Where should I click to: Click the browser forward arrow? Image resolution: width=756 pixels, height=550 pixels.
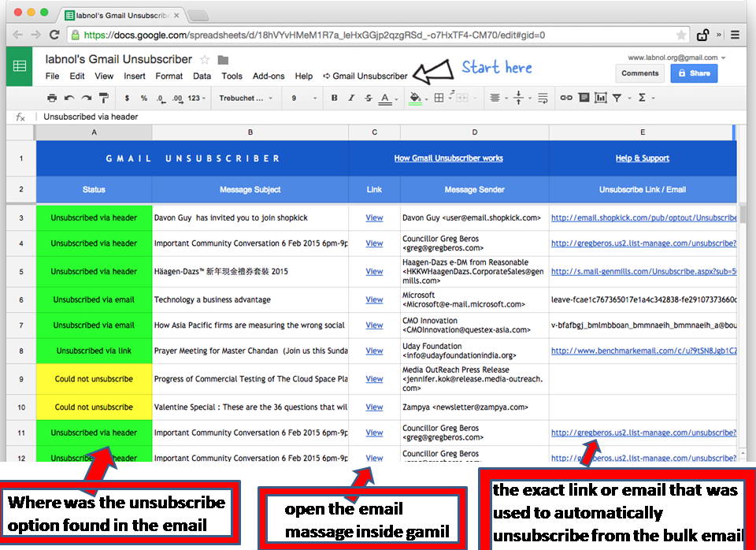click(36, 35)
